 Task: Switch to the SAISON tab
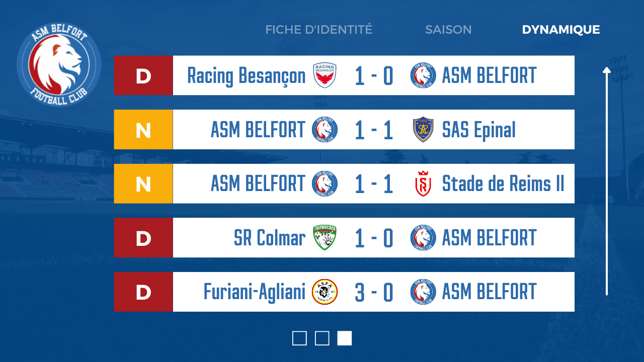(448, 30)
